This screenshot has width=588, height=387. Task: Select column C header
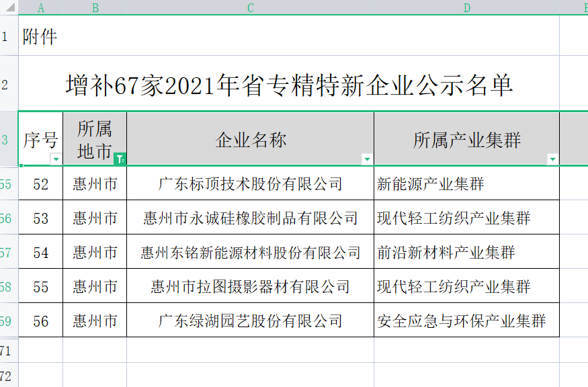pyautogui.click(x=251, y=7)
